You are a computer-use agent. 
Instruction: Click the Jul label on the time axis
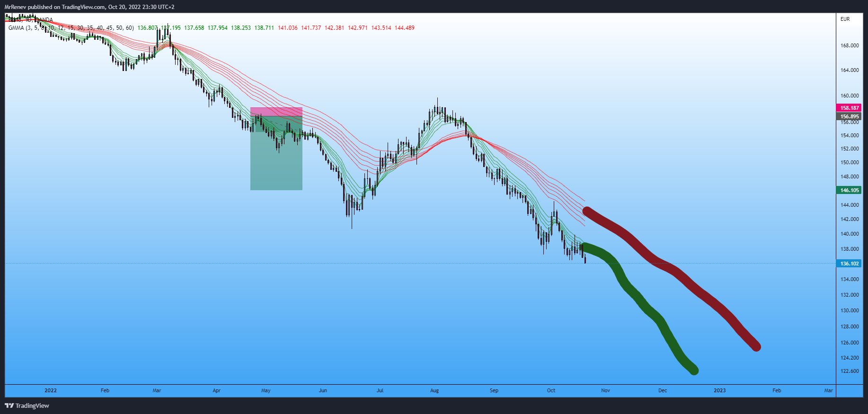click(380, 390)
